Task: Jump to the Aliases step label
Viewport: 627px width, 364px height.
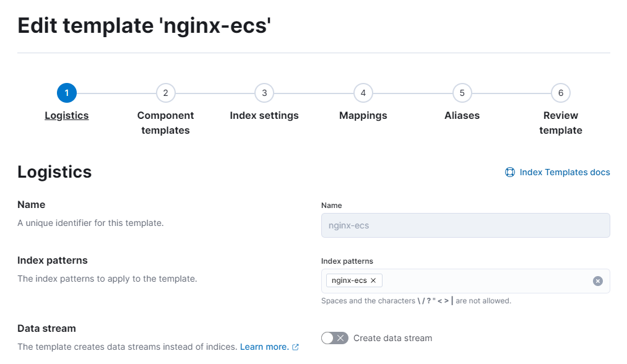Action: 462,115
